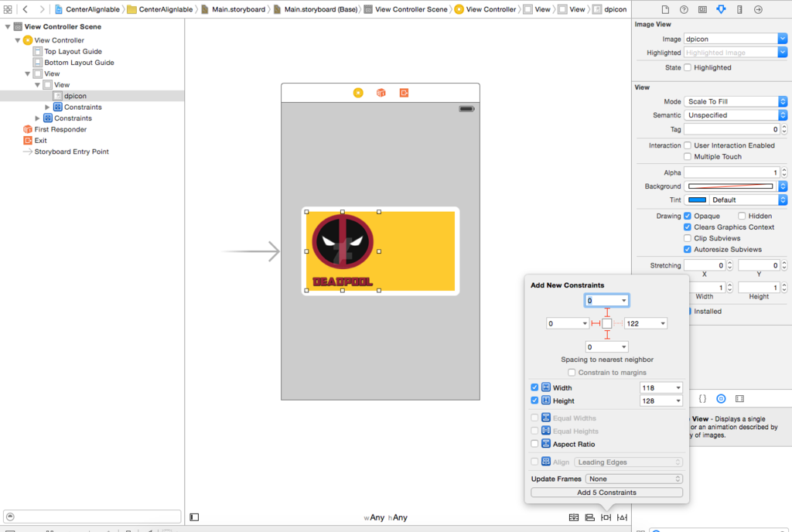792x532 pixels.
Task: Toggle the top spacing constraint strut
Action: tap(607, 312)
